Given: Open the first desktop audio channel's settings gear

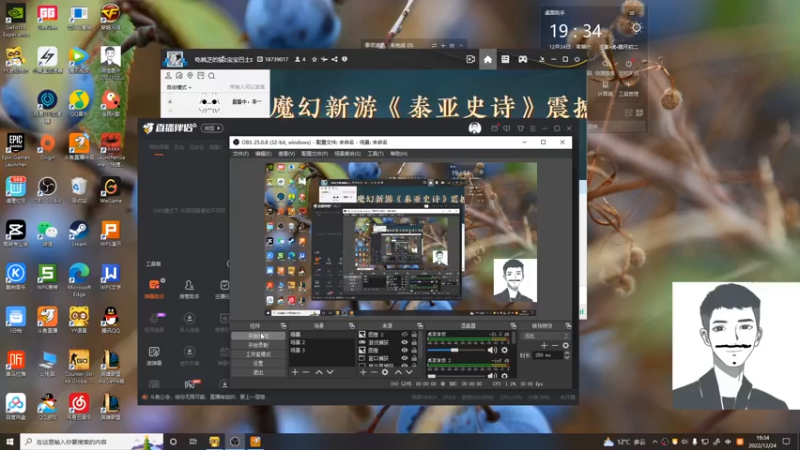Looking at the screenshot, I should 505,351.
